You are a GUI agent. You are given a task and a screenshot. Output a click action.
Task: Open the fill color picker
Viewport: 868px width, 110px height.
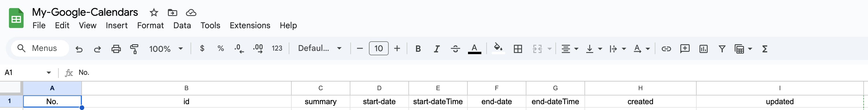(498, 49)
